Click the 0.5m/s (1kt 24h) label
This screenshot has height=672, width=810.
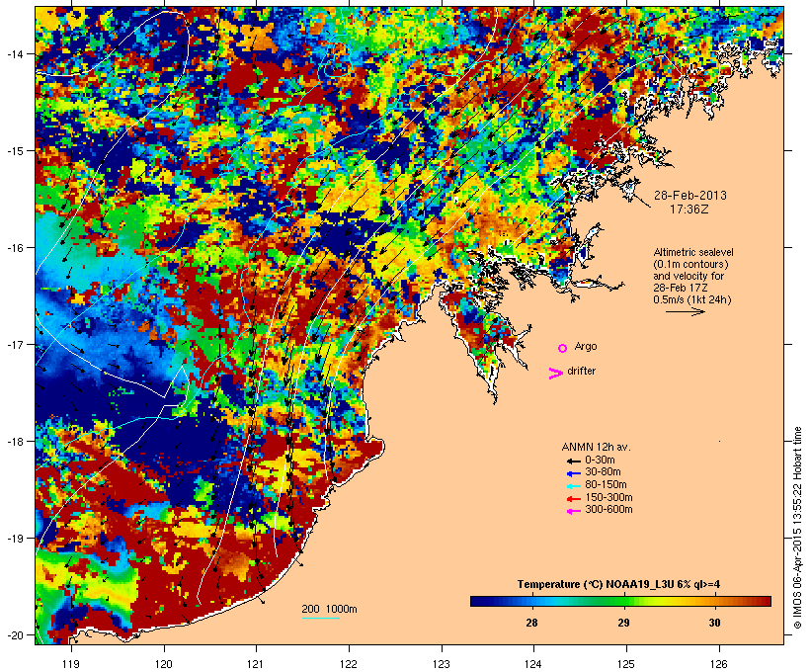click(x=692, y=299)
